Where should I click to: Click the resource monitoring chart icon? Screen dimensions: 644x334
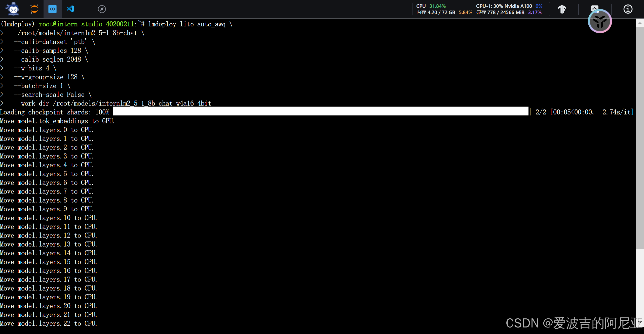[x=594, y=8]
